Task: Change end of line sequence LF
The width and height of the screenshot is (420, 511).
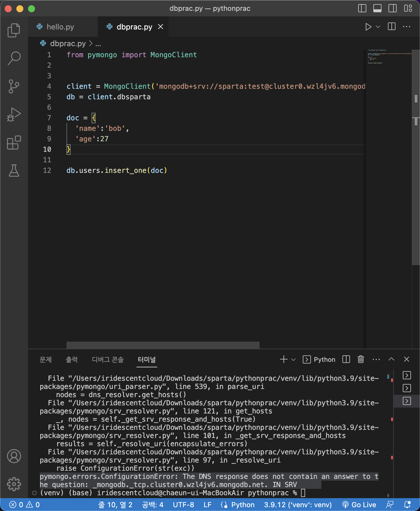Action: [x=207, y=505]
